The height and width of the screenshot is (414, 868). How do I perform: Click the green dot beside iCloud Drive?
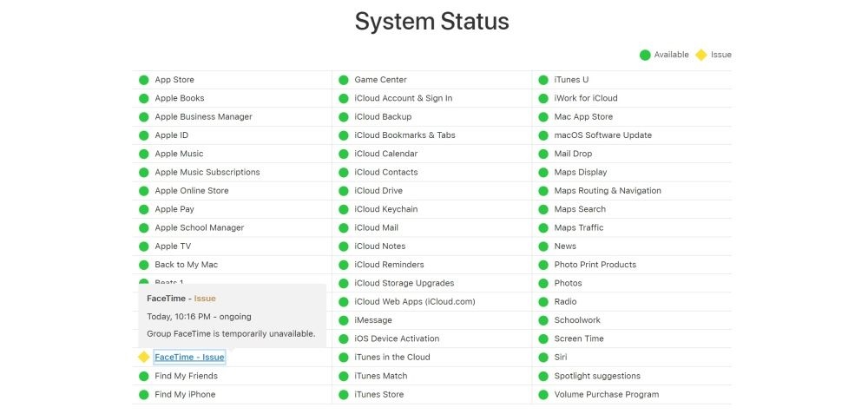click(344, 190)
